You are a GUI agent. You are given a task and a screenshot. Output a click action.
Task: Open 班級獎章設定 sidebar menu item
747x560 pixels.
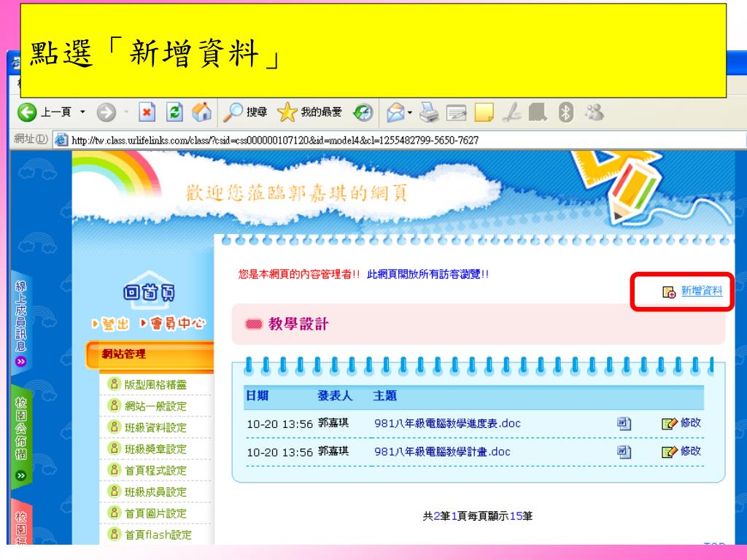point(155,448)
